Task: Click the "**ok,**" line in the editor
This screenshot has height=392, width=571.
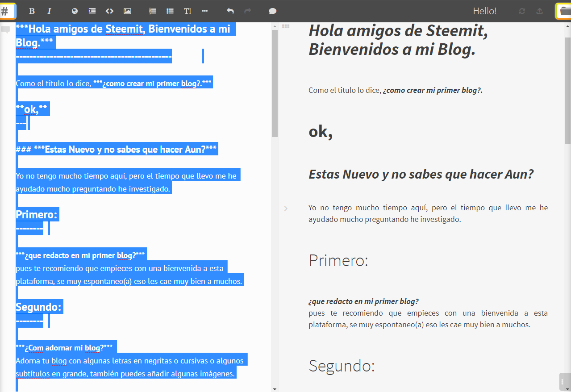Action: click(x=31, y=109)
